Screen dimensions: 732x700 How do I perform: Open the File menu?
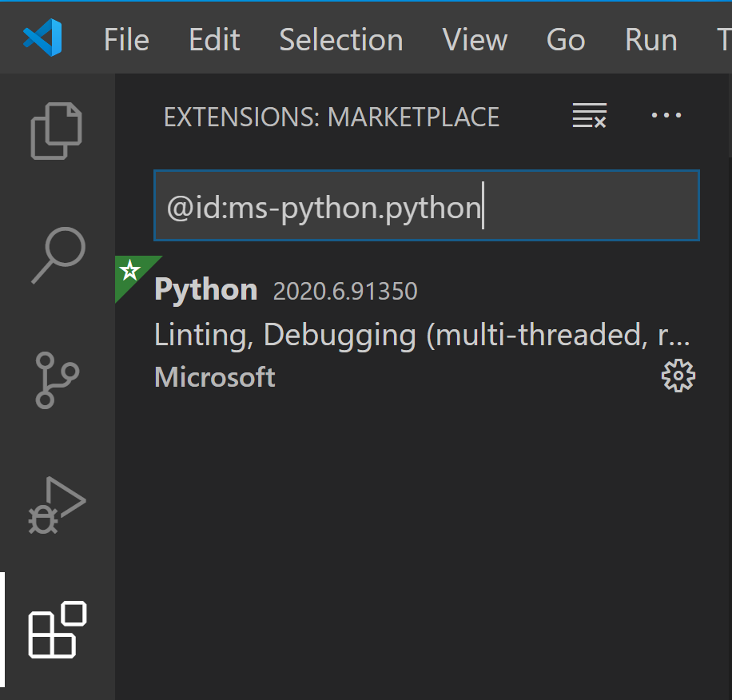(x=126, y=40)
